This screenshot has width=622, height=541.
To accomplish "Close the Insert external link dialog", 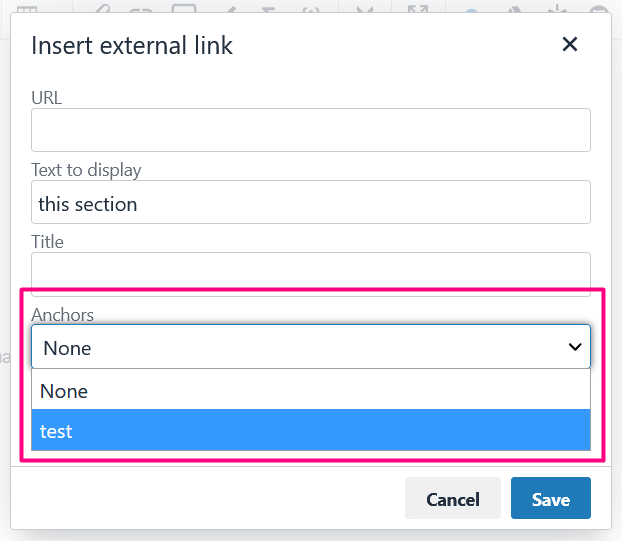I will click(x=570, y=44).
